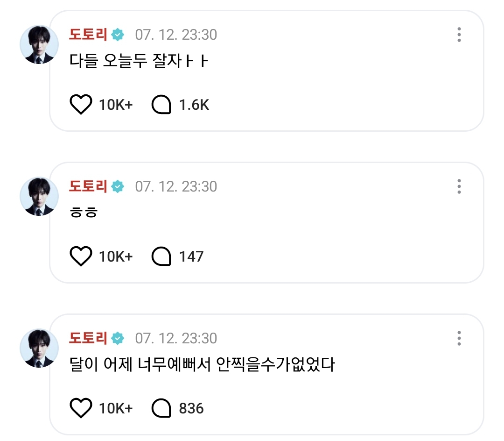This screenshot has height=441, width=504.
Task: Open comments on the moon post (836)
Action: 162,408
